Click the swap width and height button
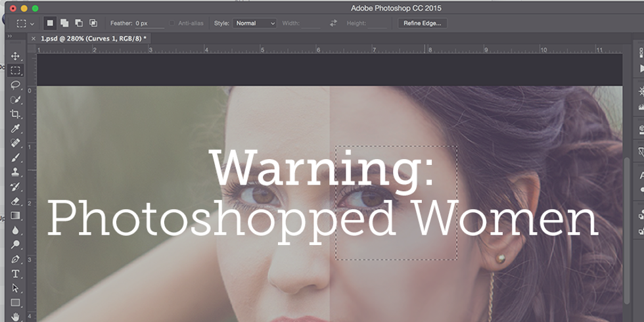 [333, 23]
